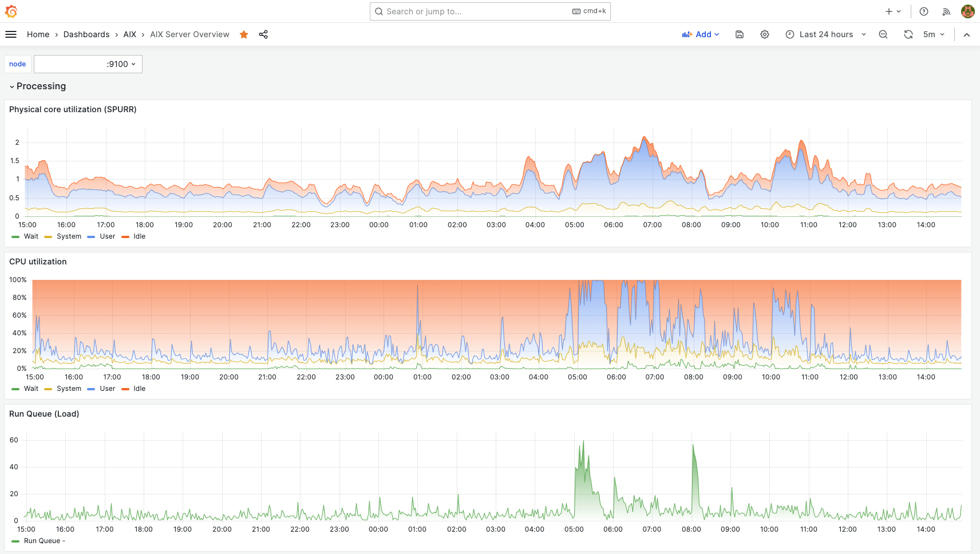Click the Grafana logo

pyautogui.click(x=10, y=11)
